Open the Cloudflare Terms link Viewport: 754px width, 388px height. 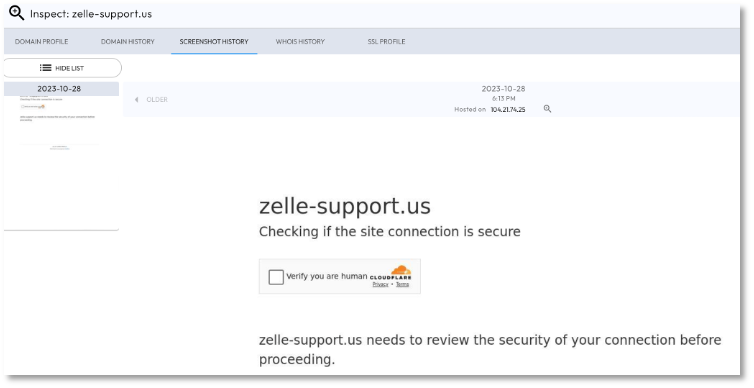coord(402,284)
